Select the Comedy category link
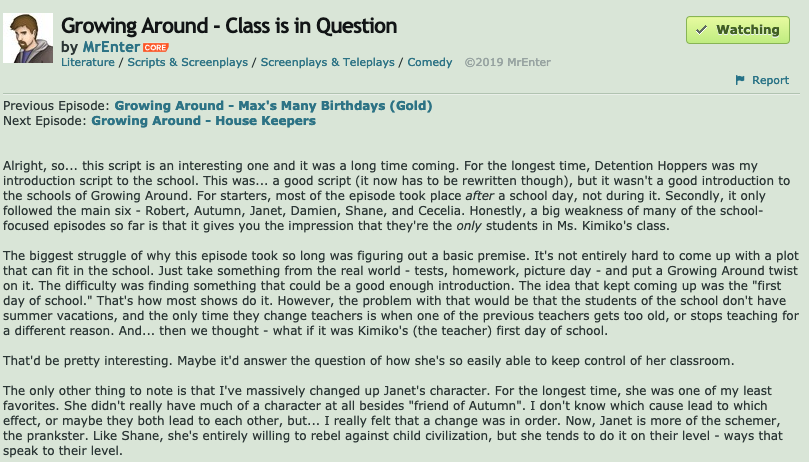 tap(430, 62)
